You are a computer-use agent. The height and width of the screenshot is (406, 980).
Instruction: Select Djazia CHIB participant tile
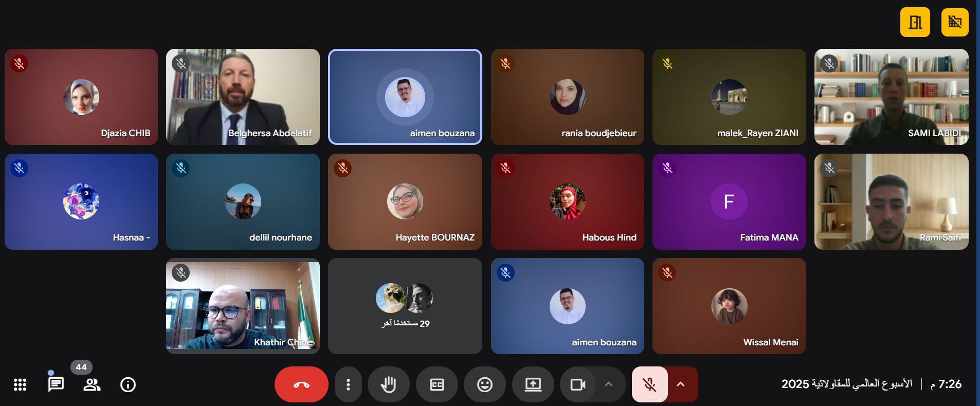point(81,97)
